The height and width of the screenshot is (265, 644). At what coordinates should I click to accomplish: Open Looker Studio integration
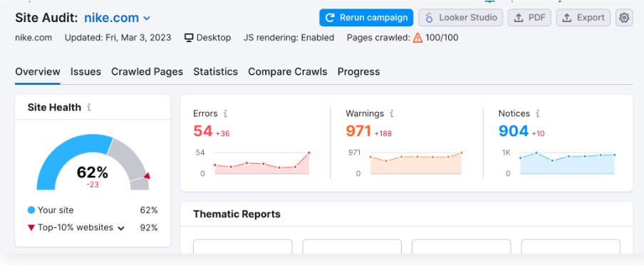tap(460, 18)
